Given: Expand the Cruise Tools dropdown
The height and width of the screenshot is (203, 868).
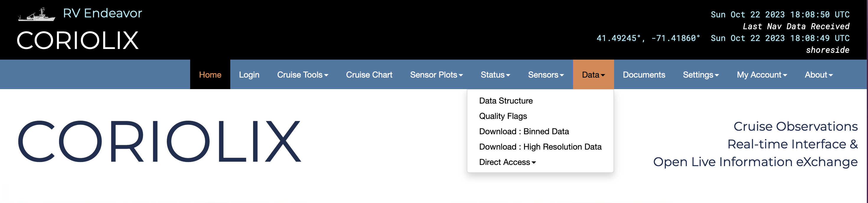Looking at the screenshot, I should [x=302, y=75].
